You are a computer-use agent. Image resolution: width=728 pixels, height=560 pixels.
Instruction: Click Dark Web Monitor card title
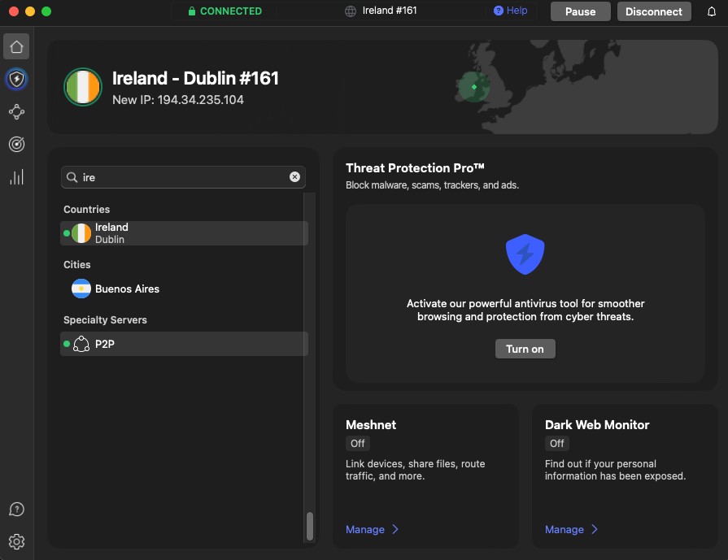point(597,425)
